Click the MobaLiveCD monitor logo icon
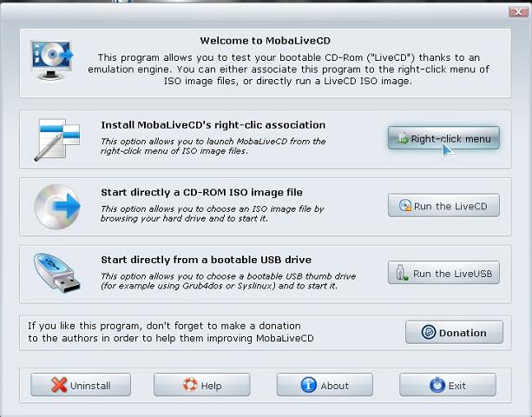Viewport: 532px width, 417px height. tap(51, 60)
